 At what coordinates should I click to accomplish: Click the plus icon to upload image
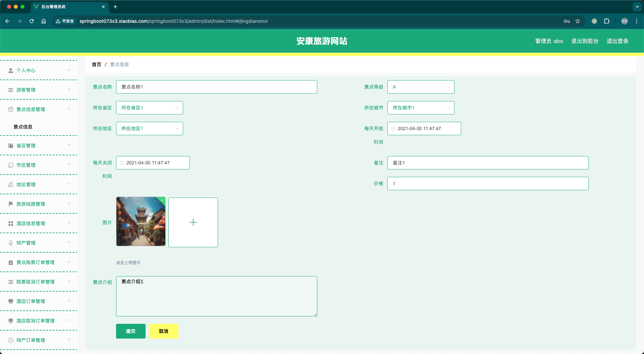[x=193, y=222]
